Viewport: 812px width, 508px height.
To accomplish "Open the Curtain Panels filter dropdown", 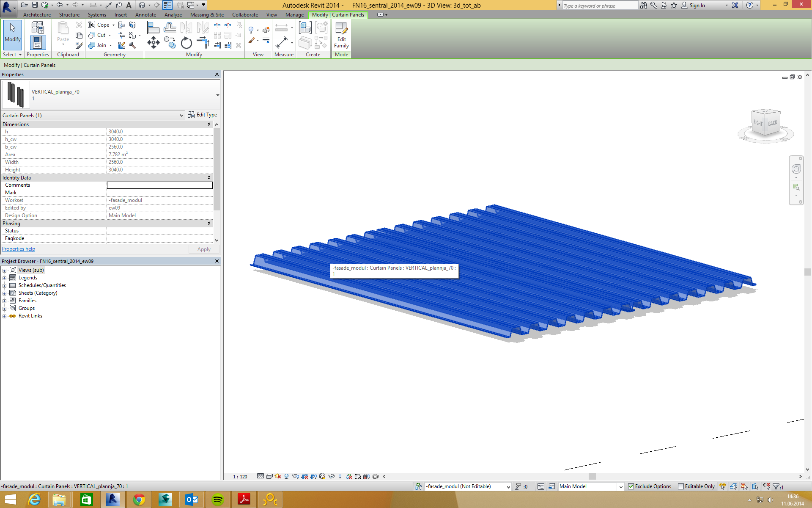I will coord(181,115).
